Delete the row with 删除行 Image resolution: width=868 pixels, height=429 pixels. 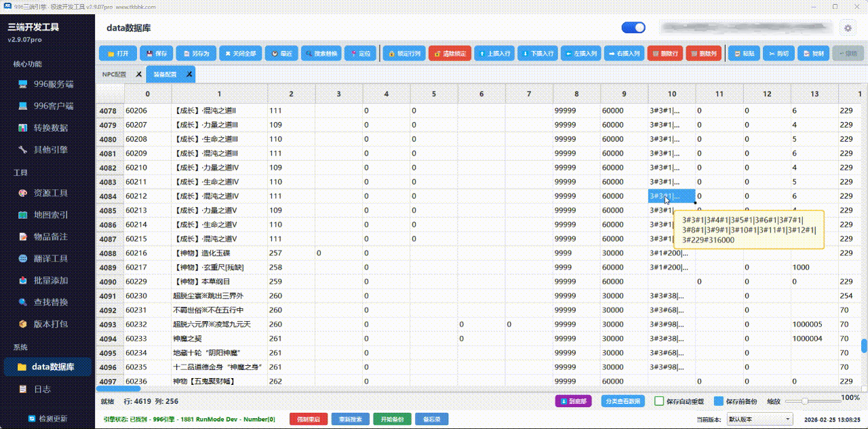(664, 54)
